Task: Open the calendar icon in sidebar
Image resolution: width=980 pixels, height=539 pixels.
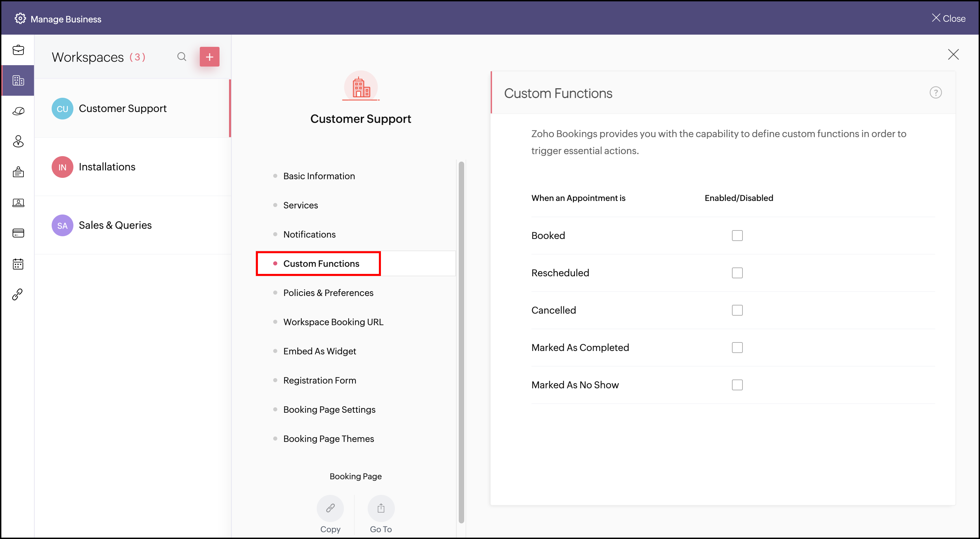Action: [18, 264]
